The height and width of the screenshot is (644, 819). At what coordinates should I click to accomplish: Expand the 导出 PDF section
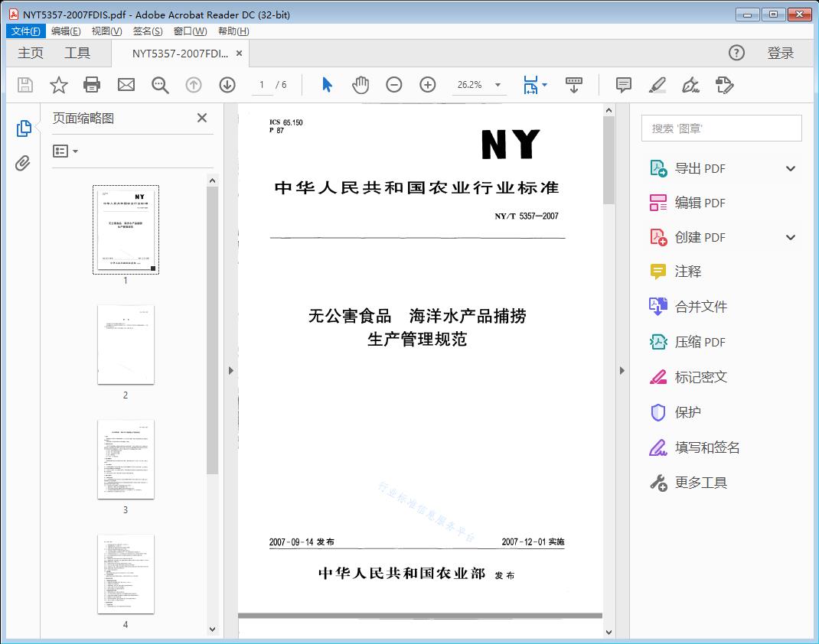tap(791, 169)
